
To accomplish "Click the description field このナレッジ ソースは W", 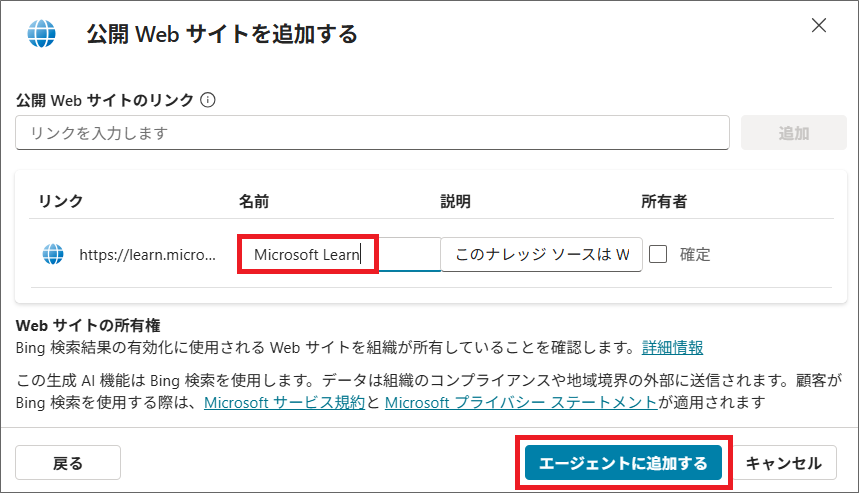I will tap(541, 254).
